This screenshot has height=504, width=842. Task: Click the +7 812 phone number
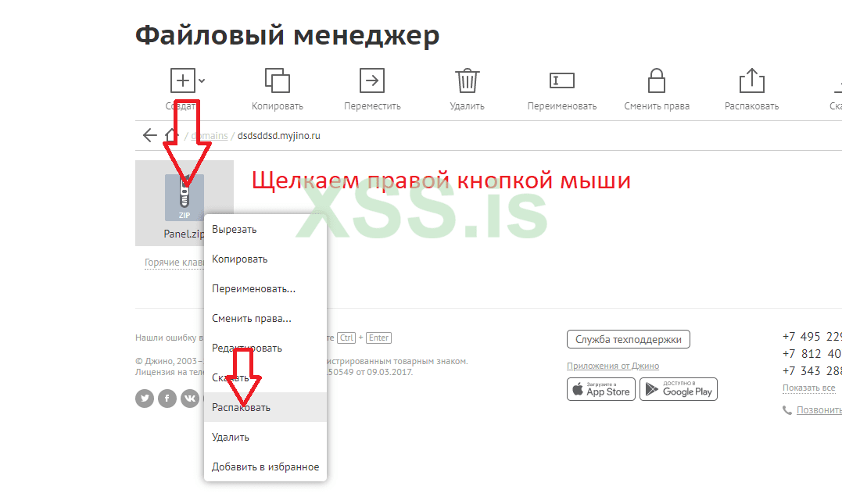coord(812,354)
